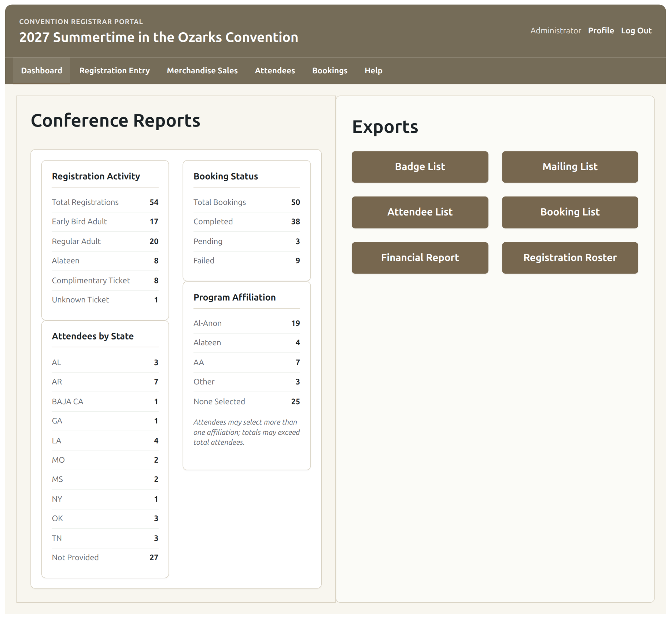The height and width of the screenshot is (621, 672).
Task: Open the Bookings tab
Action: coord(330,70)
